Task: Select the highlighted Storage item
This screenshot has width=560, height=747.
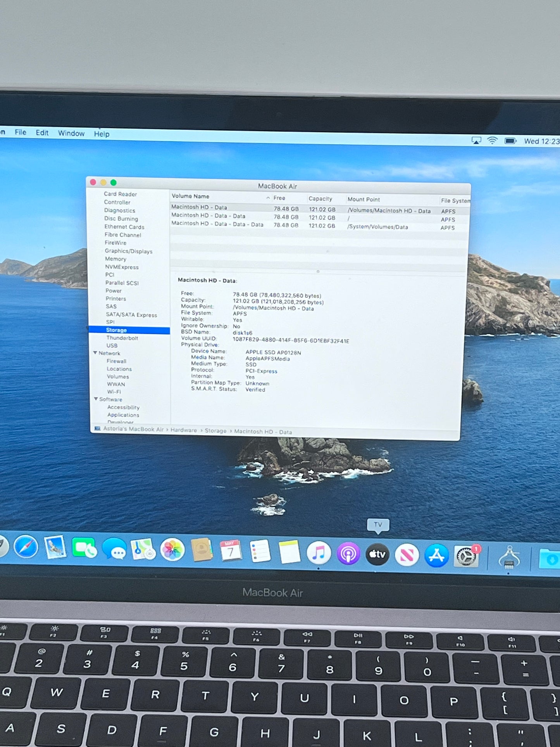Action: click(129, 330)
